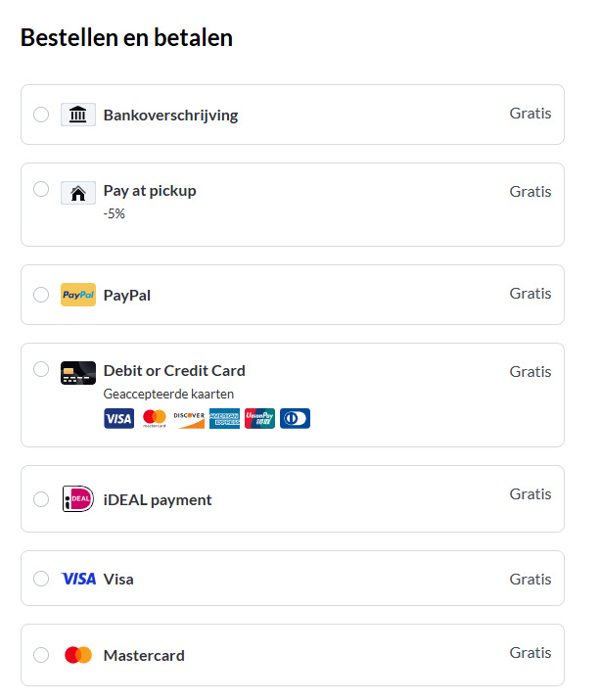Click the black card icon beside Debit or Credit Card
The width and height of the screenshot is (599, 700).
[78, 373]
